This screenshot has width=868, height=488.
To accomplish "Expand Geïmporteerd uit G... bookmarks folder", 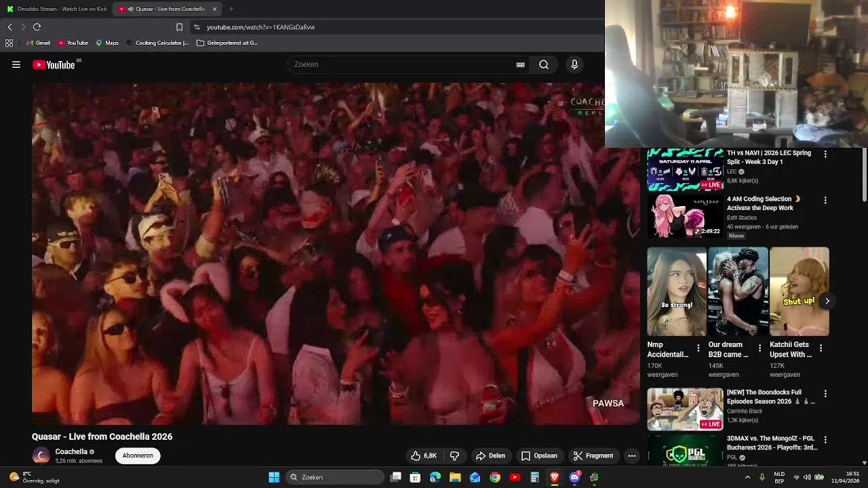I will (227, 43).
